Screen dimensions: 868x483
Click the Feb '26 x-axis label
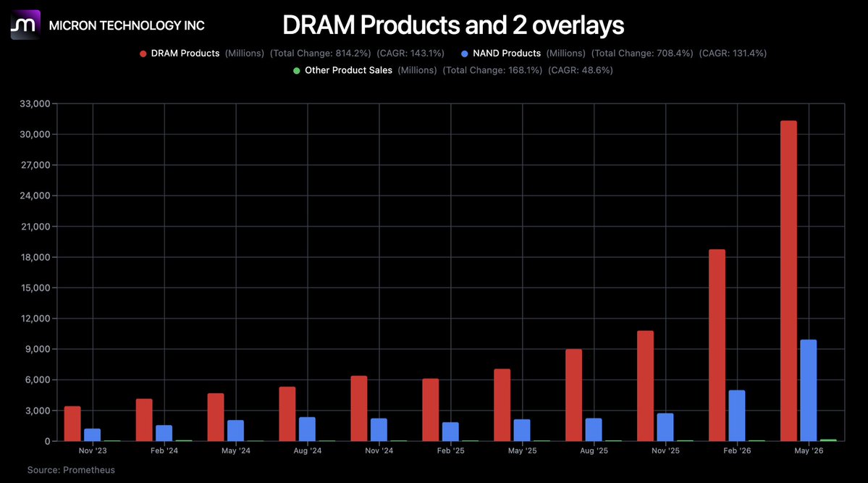coord(738,451)
